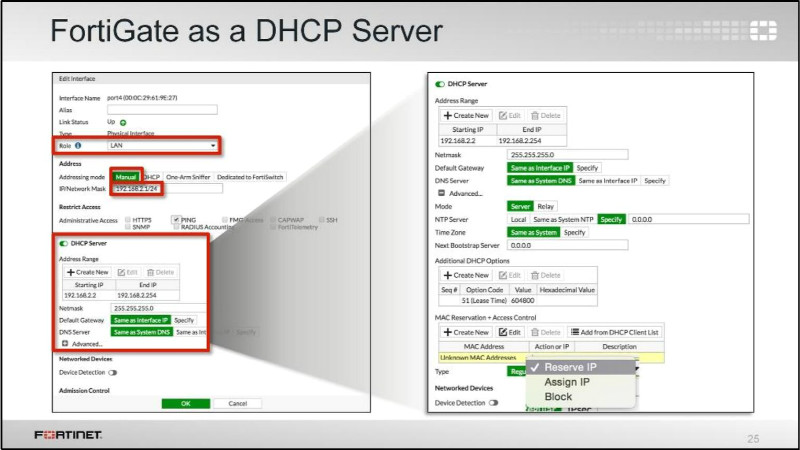Screen dimensions: 800x450
Task: Choose Reserve IP from dropdown menu
Action: pos(581,367)
